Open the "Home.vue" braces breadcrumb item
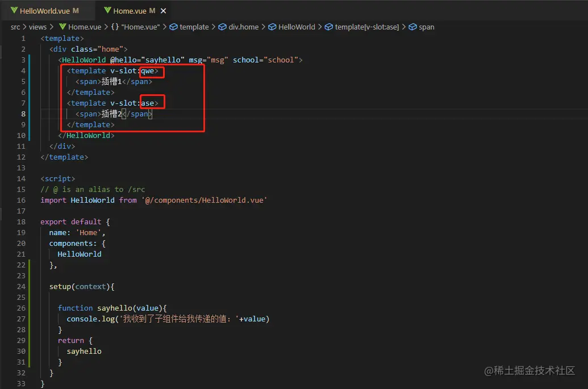 [135, 27]
